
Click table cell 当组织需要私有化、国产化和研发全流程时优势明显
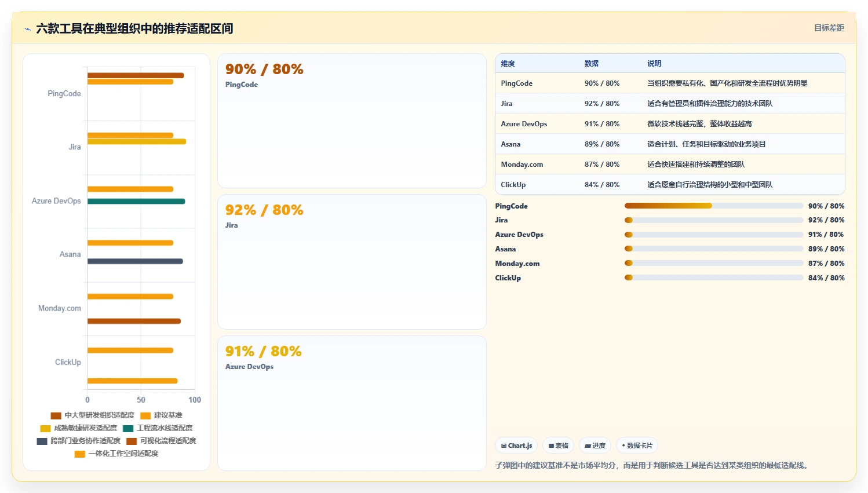click(x=727, y=83)
